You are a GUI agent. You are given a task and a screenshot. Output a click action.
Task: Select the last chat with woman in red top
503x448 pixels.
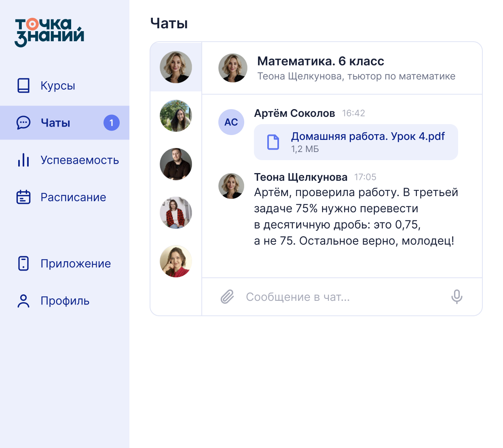tap(176, 261)
